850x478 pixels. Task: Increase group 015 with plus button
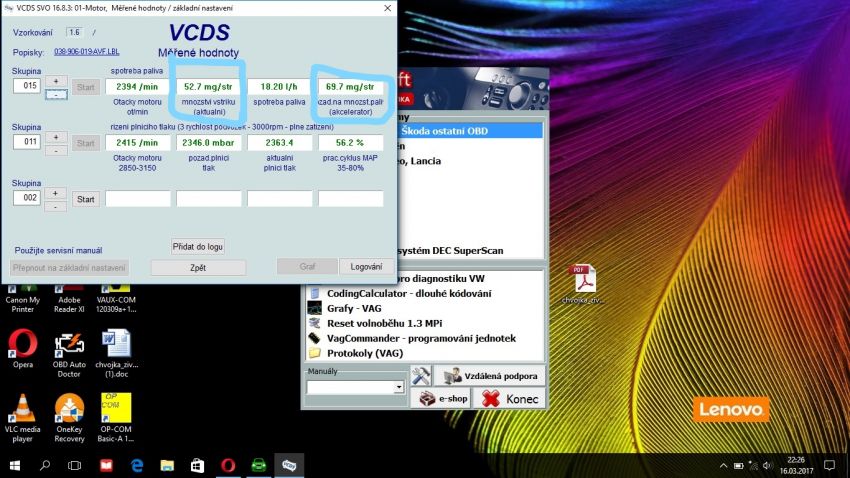56,81
